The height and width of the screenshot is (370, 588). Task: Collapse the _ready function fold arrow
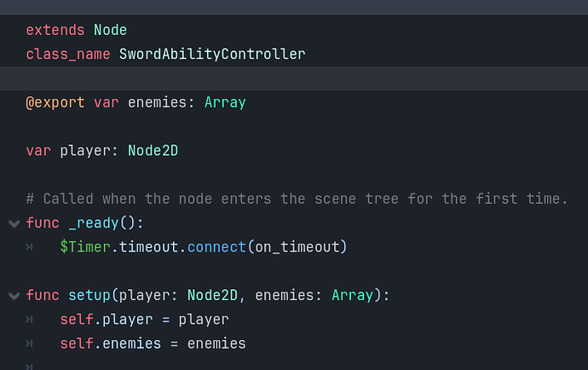click(13, 223)
